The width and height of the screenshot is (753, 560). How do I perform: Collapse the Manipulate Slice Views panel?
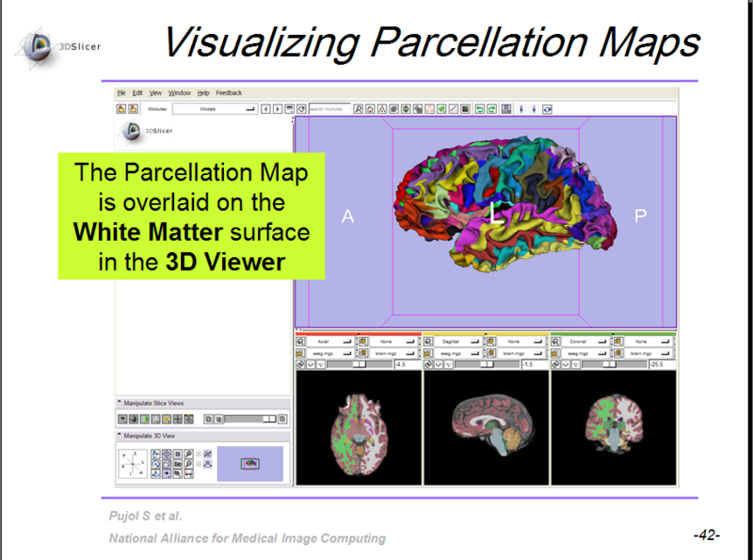(x=120, y=403)
